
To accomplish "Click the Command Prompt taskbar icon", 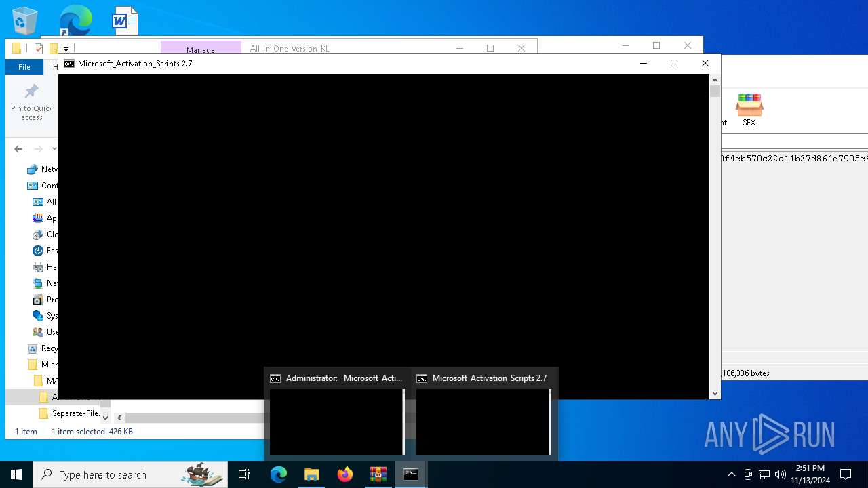I will click(411, 474).
